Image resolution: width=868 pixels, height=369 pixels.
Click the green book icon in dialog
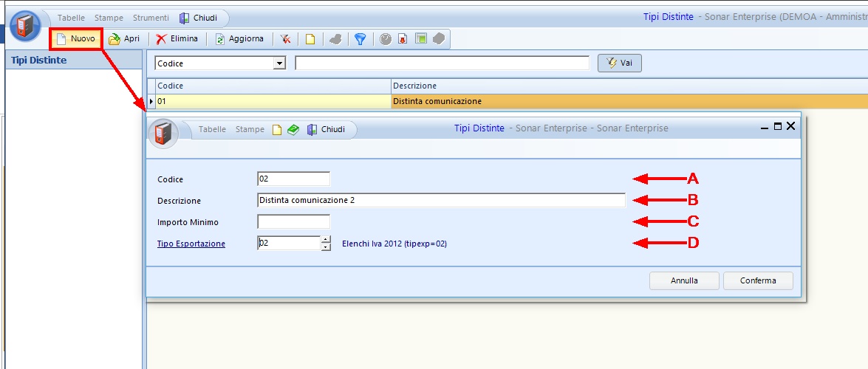point(293,129)
